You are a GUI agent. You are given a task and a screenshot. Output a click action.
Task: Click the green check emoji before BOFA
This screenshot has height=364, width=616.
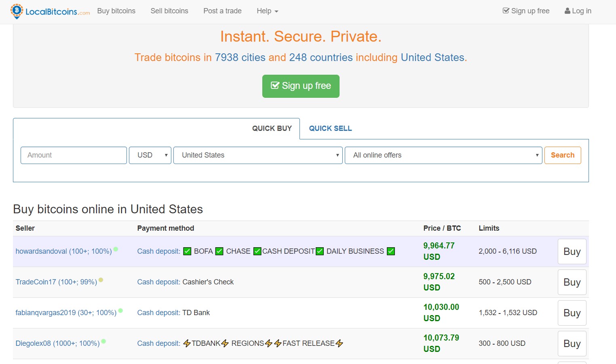pos(187,251)
